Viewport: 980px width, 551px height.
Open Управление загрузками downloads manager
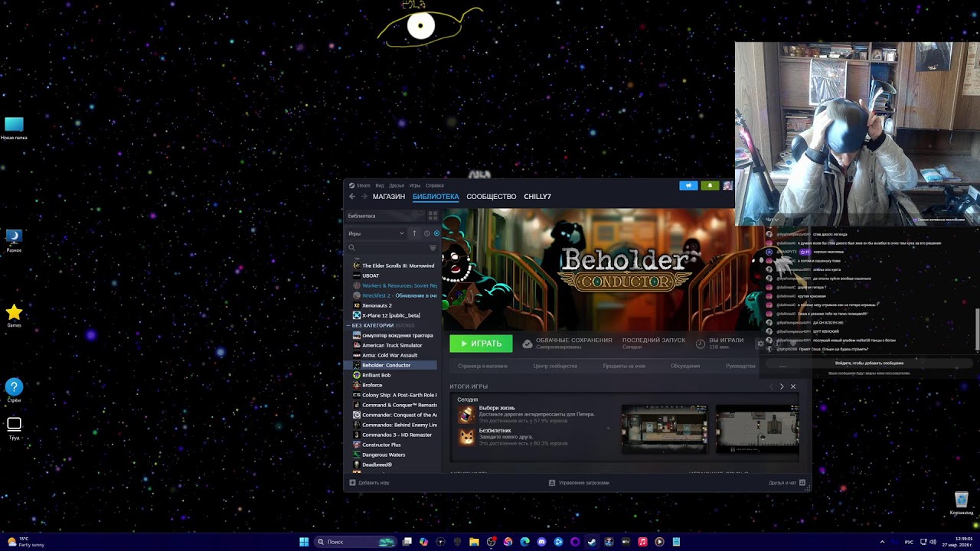[x=579, y=483]
